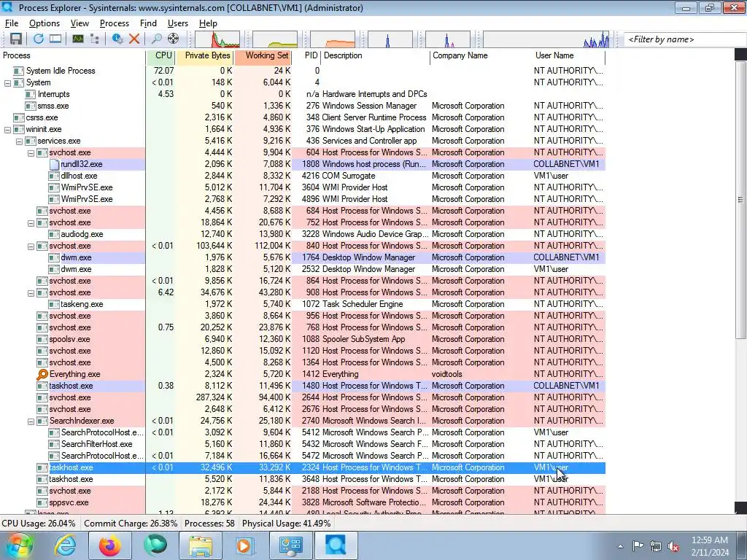Sort by Private Bytes column header
This screenshot has height=560, width=747.
click(205, 55)
